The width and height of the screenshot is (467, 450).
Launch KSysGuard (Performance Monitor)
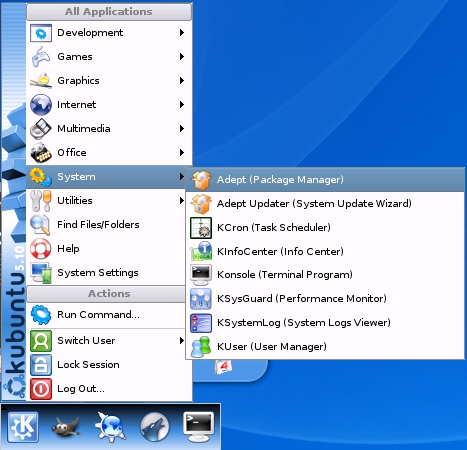coord(325,299)
